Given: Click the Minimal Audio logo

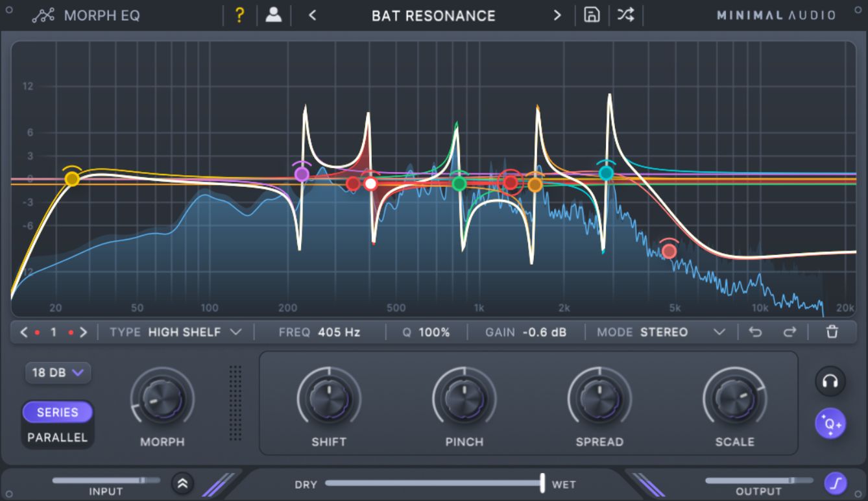Looking at the screenshot, I should [x=776, y=16].
